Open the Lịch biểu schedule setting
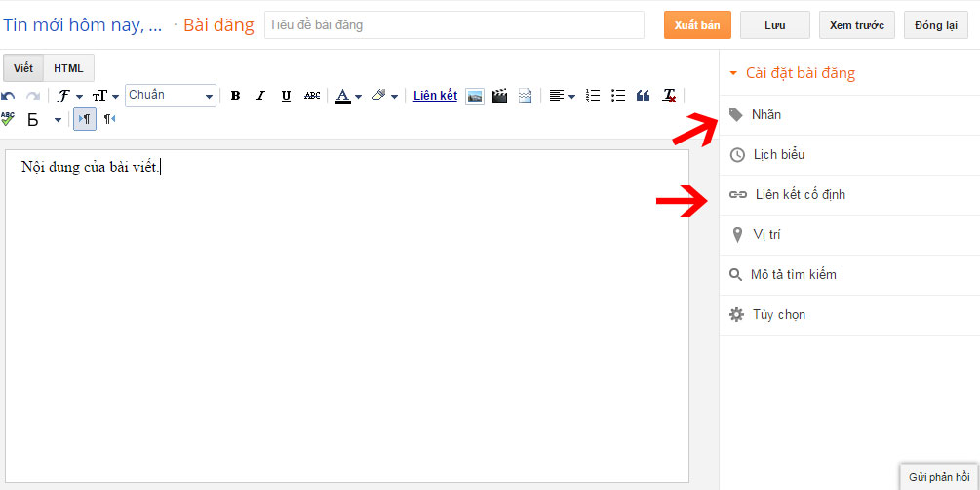 point(849,155)
